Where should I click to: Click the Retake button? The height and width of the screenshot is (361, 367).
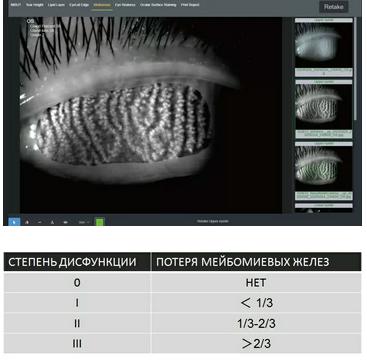334,7
